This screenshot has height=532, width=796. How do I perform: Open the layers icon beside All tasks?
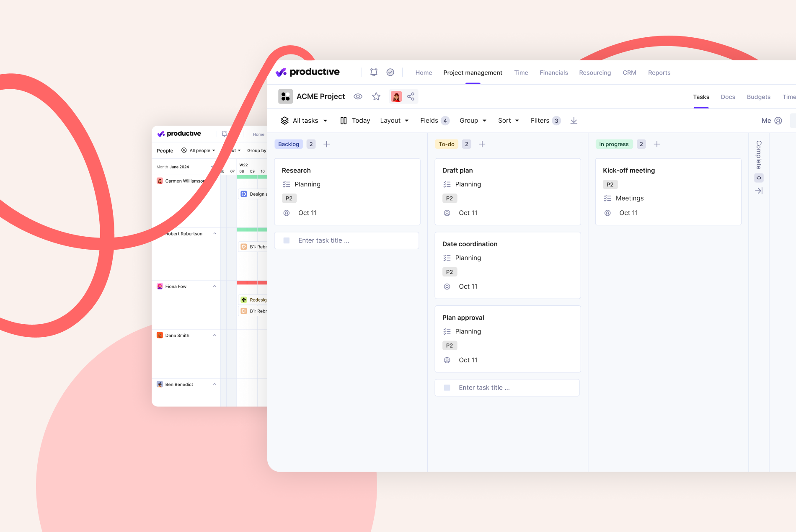tap(285, 120)
